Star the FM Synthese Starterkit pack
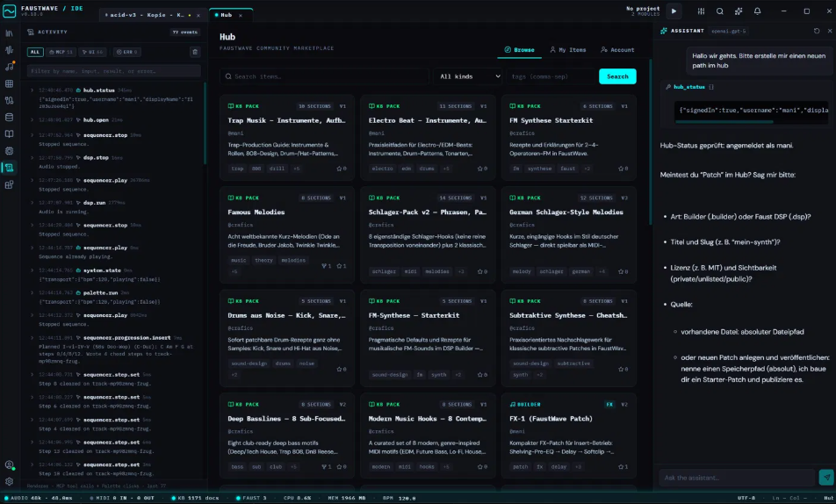This screenshot has width=836, height=504. click(623, 169)
